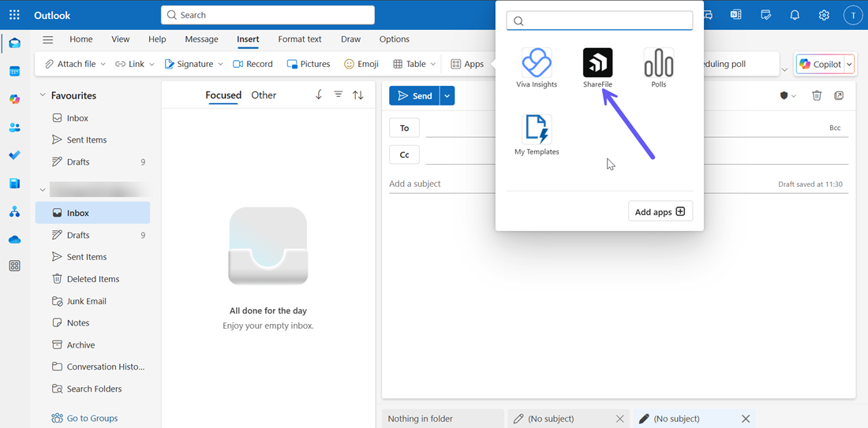The width and height of the screenshot is (868, 428).
Task: Open My Templates add-in
Action: coord(537,131)
